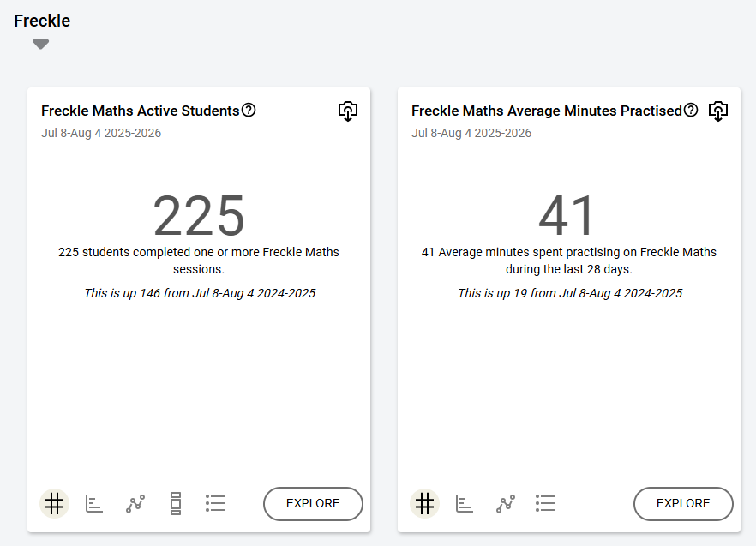
Task: Explore Freckle Maths Active Students data
Action: 313,503
